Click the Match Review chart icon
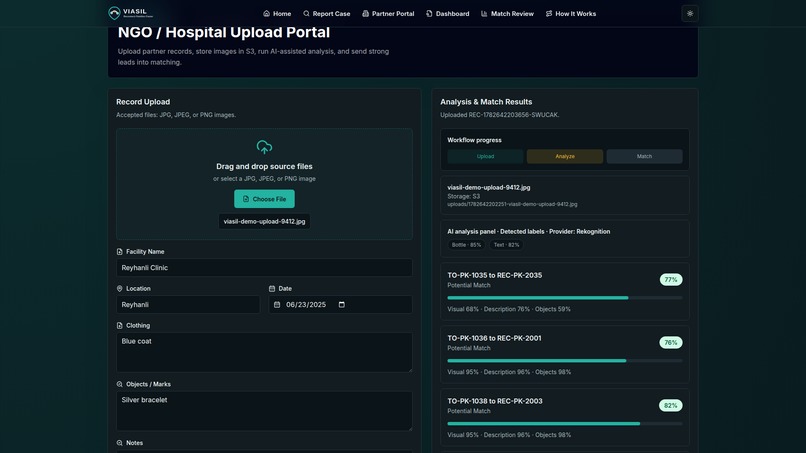This screenshot has width=806, height=453. (484, 14)
